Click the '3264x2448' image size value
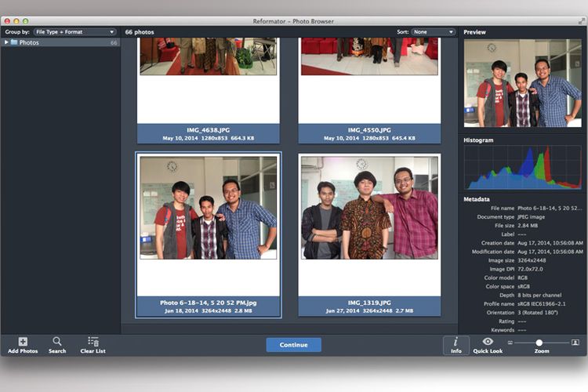Viewport: 588px width, 392px height. pos(532,260)
